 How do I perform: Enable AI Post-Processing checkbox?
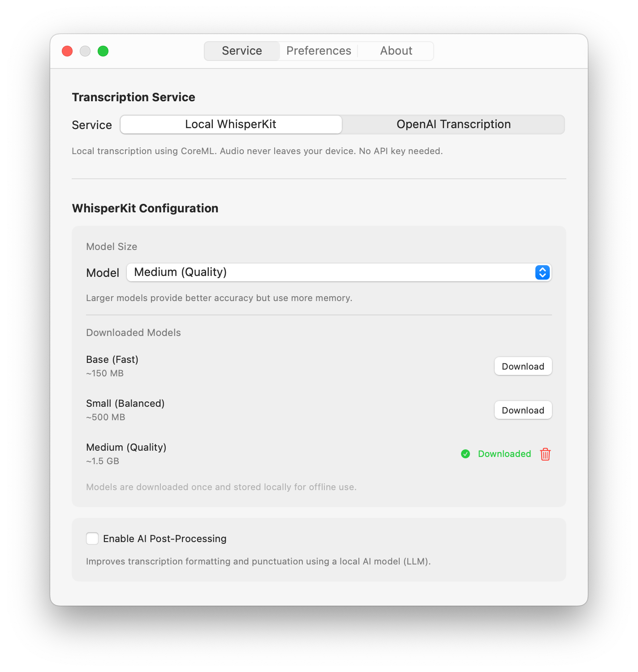(x=92, y=538)
